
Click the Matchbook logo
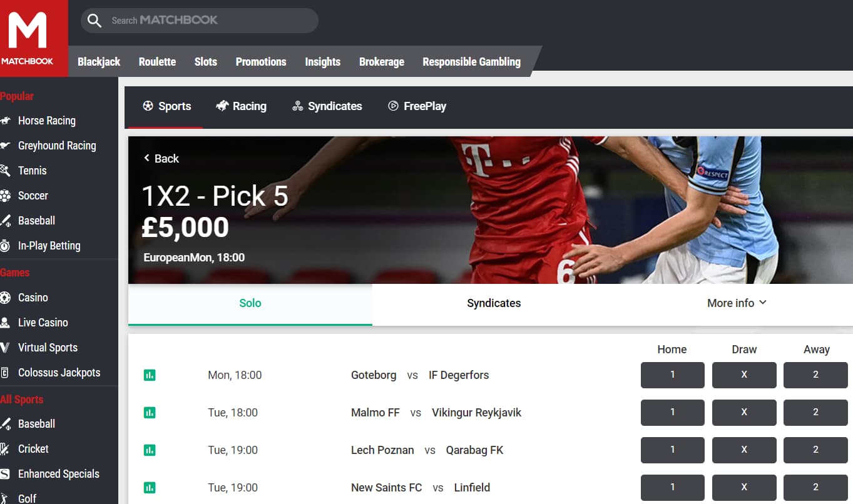(28, 38)
